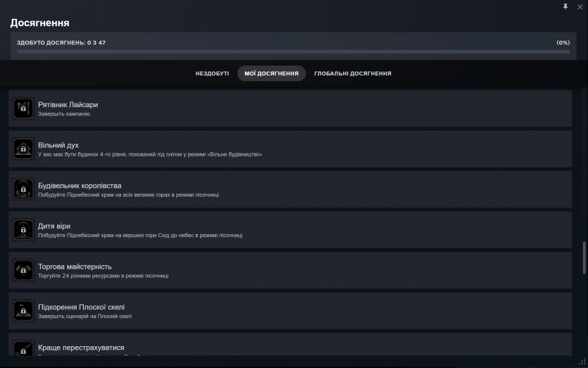Click the Торгова майстерність title text
This screenshot has height=368, width=588.
75,266
